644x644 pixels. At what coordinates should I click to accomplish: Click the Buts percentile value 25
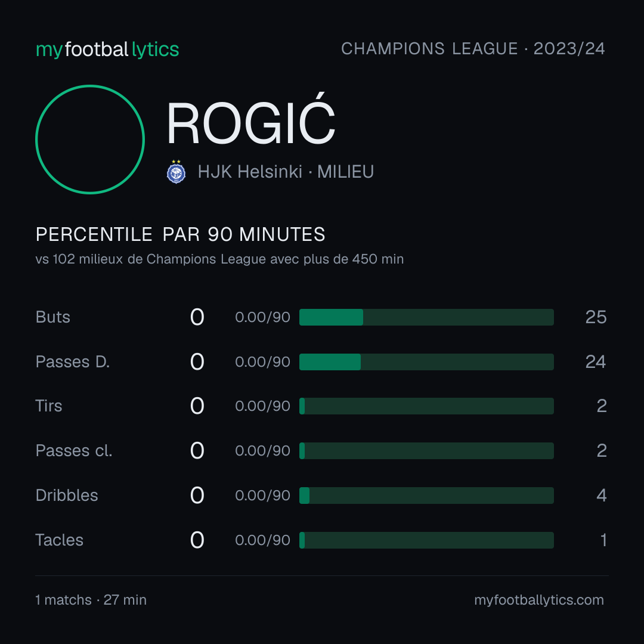pyautogui.click(x=596, y=317)
